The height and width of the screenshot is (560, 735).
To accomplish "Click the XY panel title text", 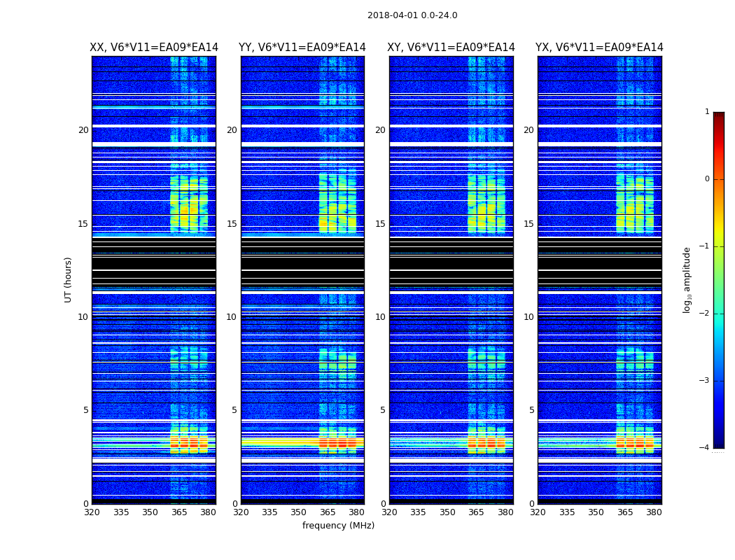I will pos(451,48).
